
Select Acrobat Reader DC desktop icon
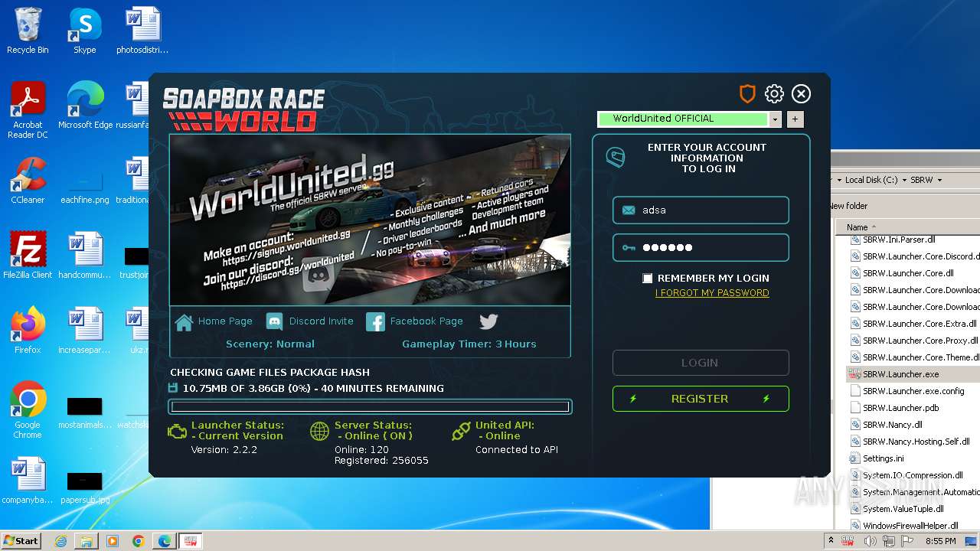[28, 110]
